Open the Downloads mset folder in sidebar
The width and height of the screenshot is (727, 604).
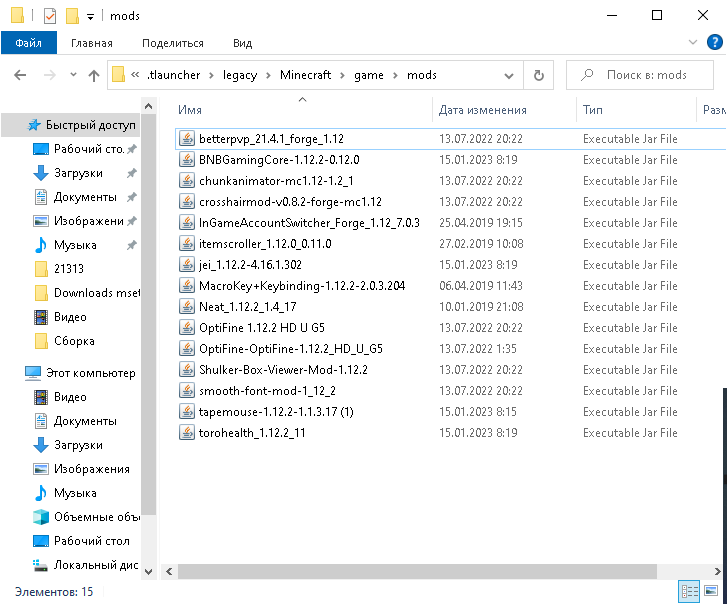click(87, 292)
